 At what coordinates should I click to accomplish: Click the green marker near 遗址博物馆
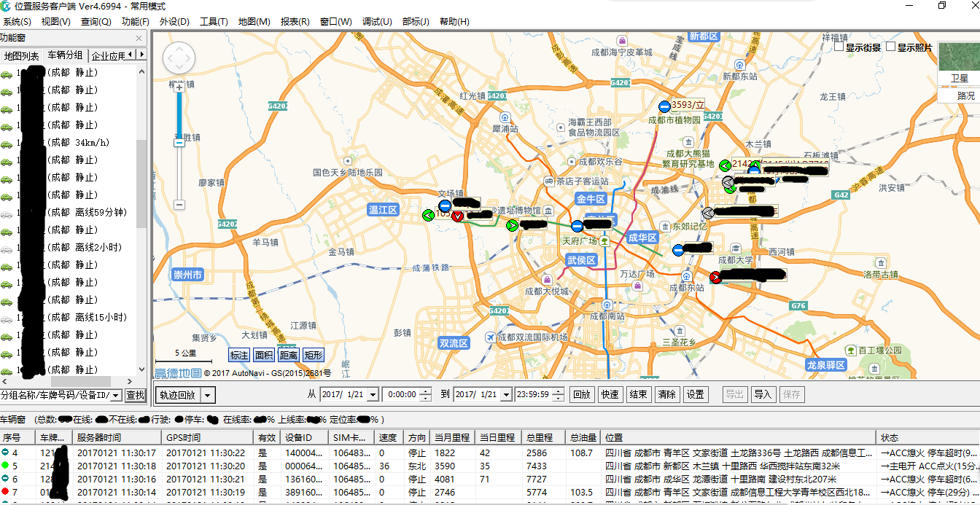point(512,225)
